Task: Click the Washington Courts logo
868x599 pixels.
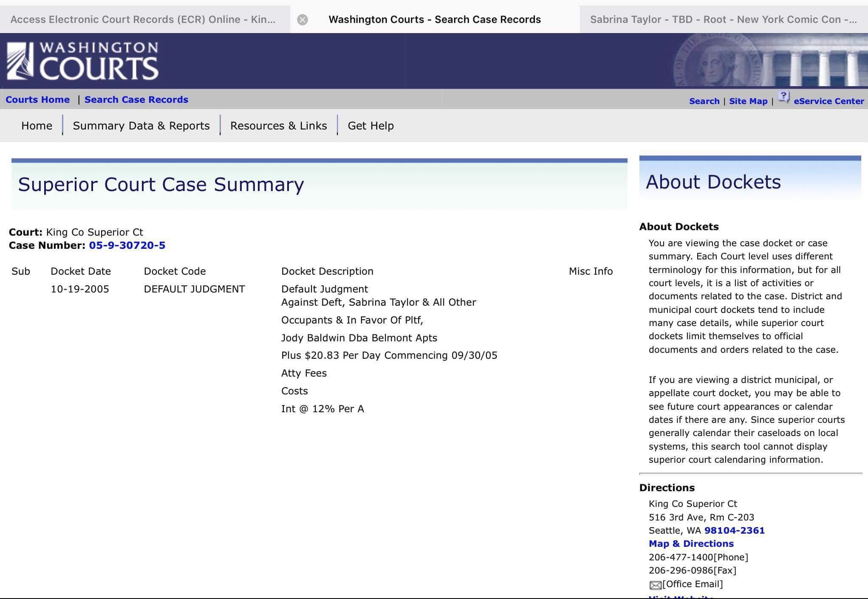Action: pyautogui.click(x=83, y=61)
